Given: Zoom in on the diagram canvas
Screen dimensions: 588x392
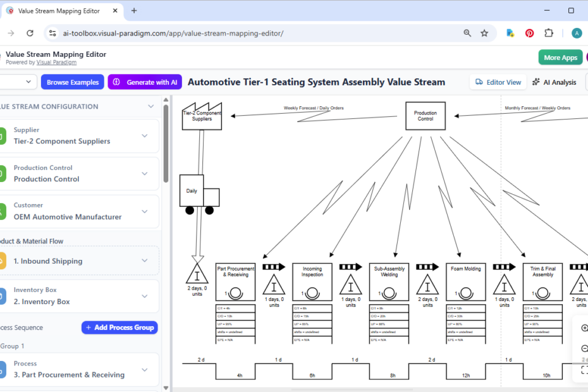Looking at the screenshot, I should tap(584, 328).
